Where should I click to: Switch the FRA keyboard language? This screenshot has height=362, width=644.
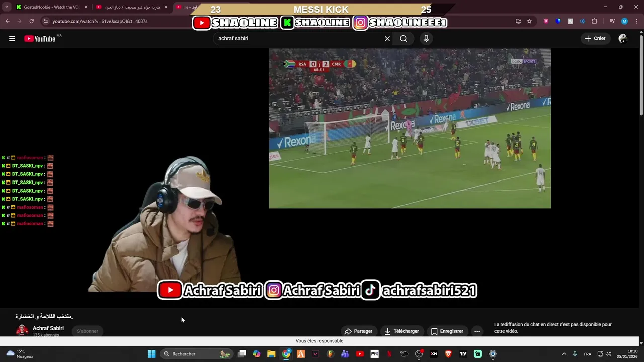[588, 354]
